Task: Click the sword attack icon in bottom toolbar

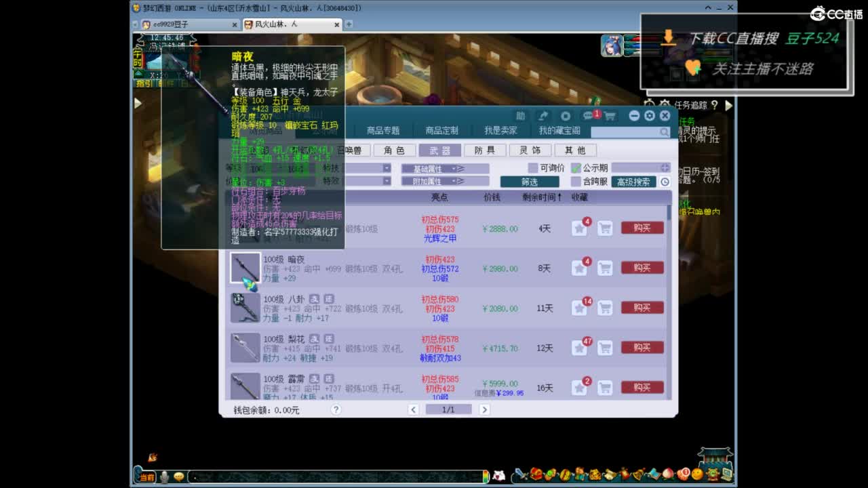Action: tap(521, 474)
